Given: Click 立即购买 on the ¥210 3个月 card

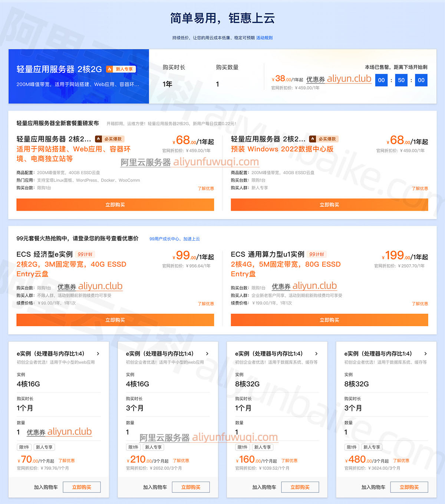Looking at the screenshot, I should 191,487.
